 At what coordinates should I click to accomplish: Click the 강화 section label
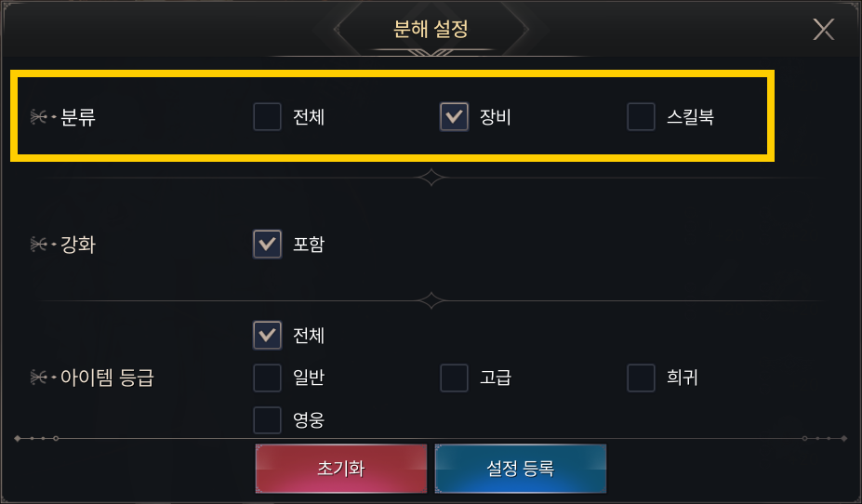tap(78, 245)
